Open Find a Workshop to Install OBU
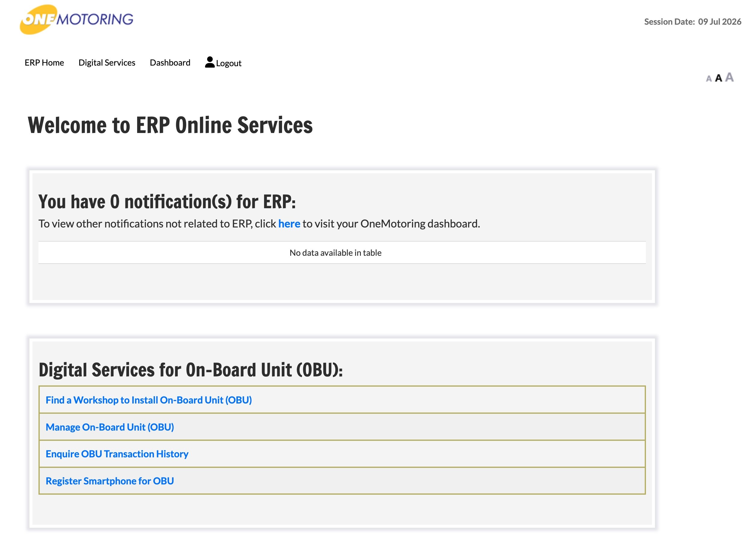 (149, 400)
